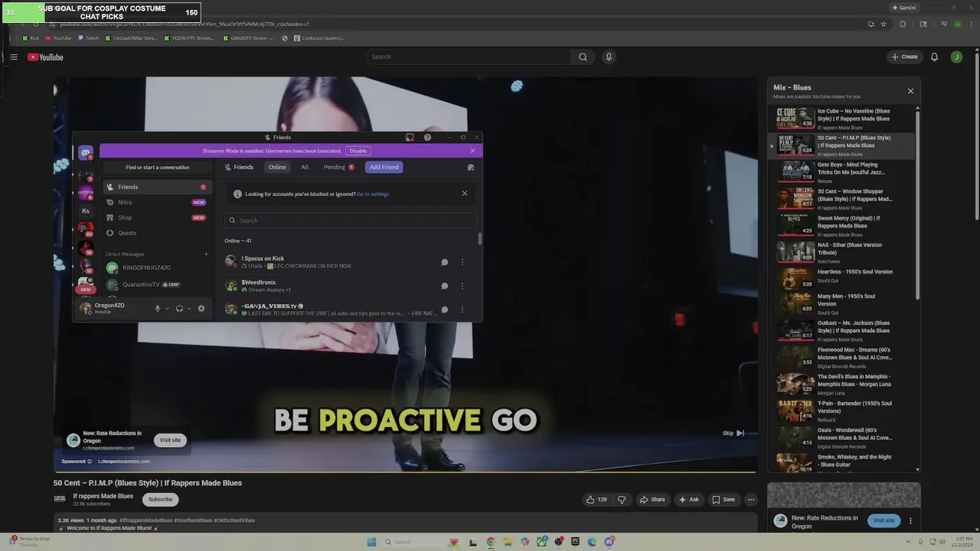Expand headphone output options chevron

click(189, 308)
